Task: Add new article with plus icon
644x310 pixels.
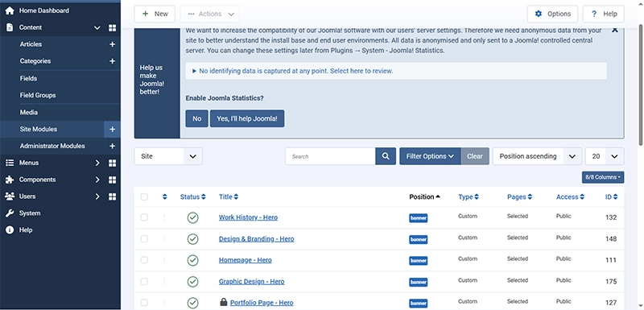Action: [112, 44]
